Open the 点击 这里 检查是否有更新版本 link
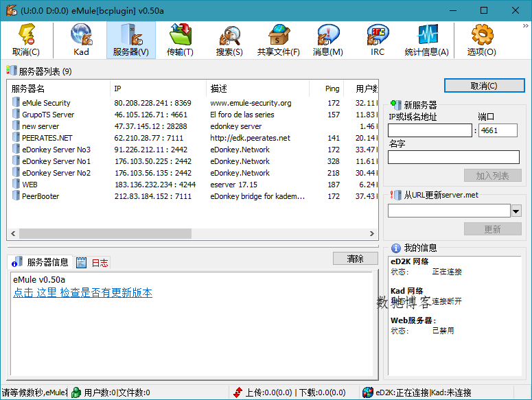532x400 pixels. 83,292
